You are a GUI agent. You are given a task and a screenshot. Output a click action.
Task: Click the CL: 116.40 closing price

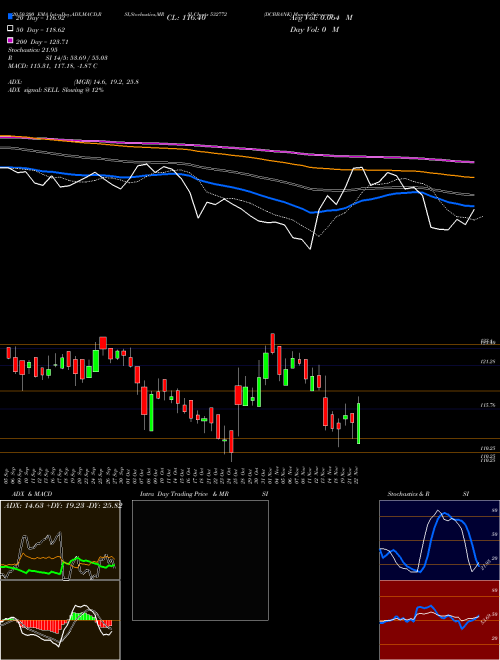(x=186, y=18)
